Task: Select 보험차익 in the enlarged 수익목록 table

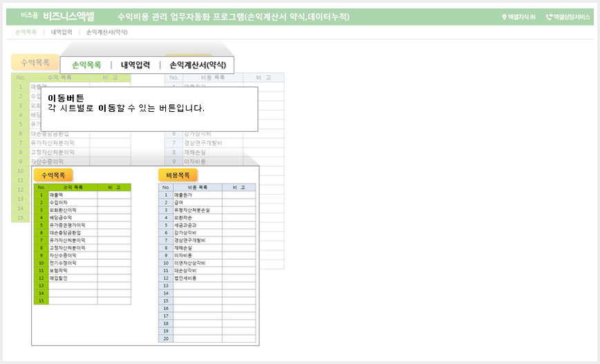Action: 73,270
